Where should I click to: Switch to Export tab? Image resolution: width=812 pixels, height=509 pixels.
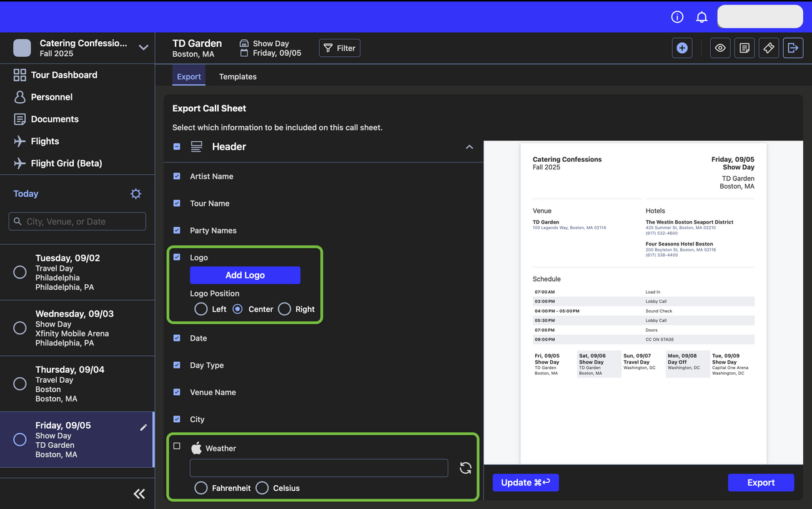[189, 76]
